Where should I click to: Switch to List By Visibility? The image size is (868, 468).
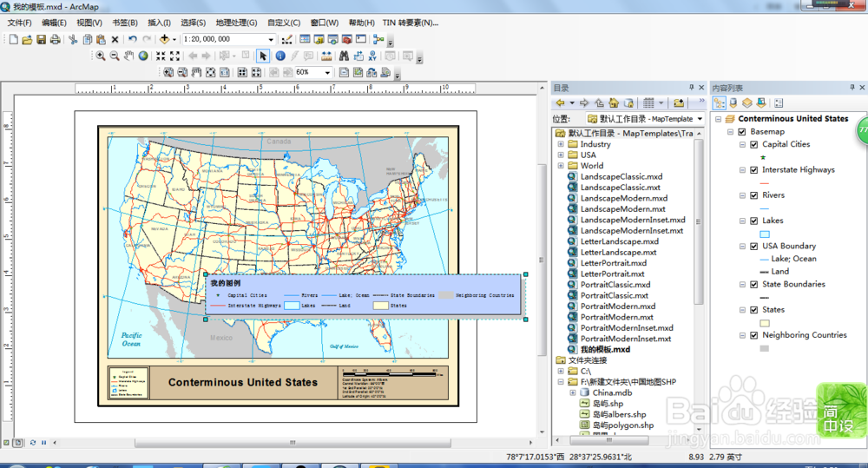coord(747,103)
